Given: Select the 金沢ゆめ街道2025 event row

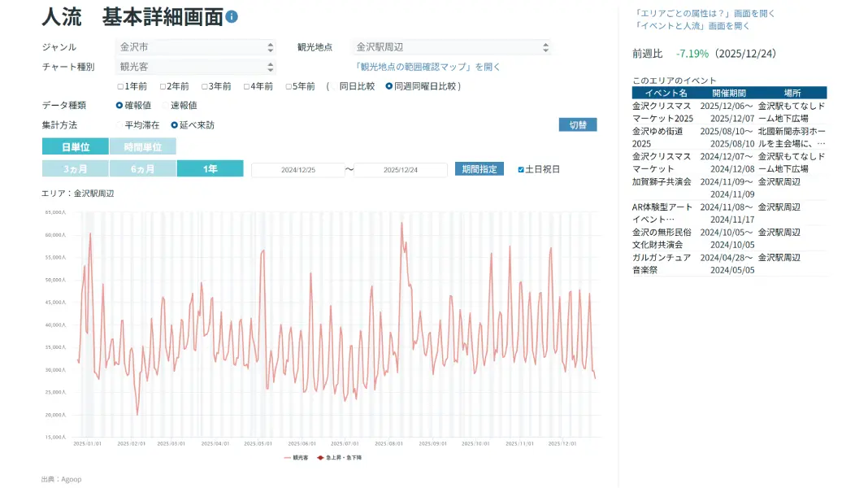Looking at the screenshot, I should (x=729, y=137).
